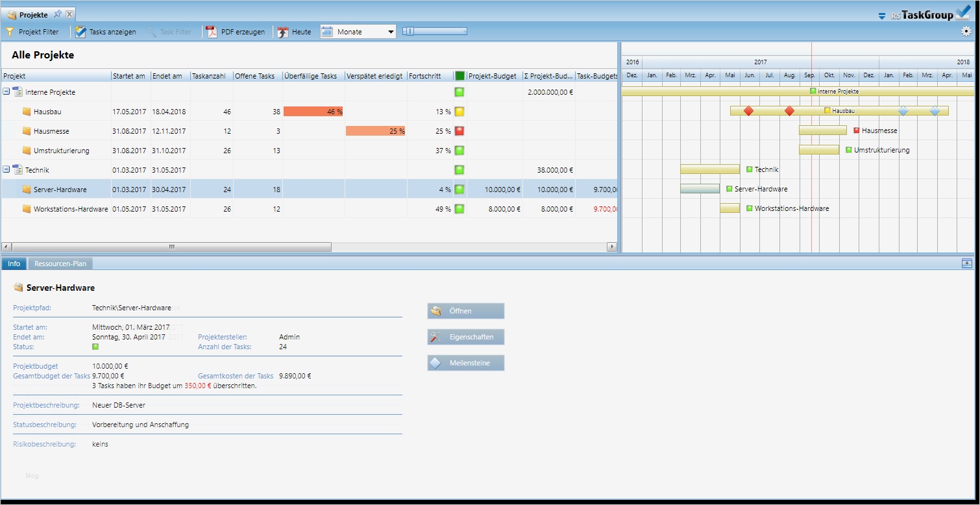Screen dimensions: 980x505
Task: Generate a PDF with PDF erzeugen
Action: pyautogui.click(x=236, y=32)
